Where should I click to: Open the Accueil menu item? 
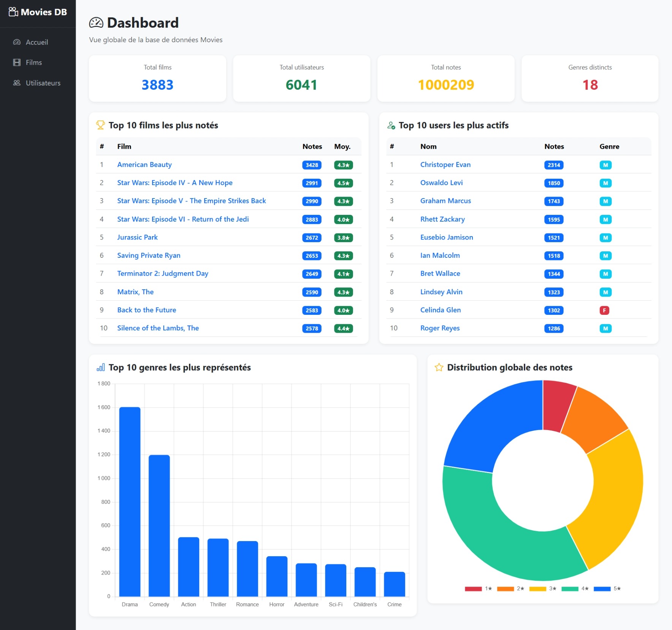[x=37, y=42]
